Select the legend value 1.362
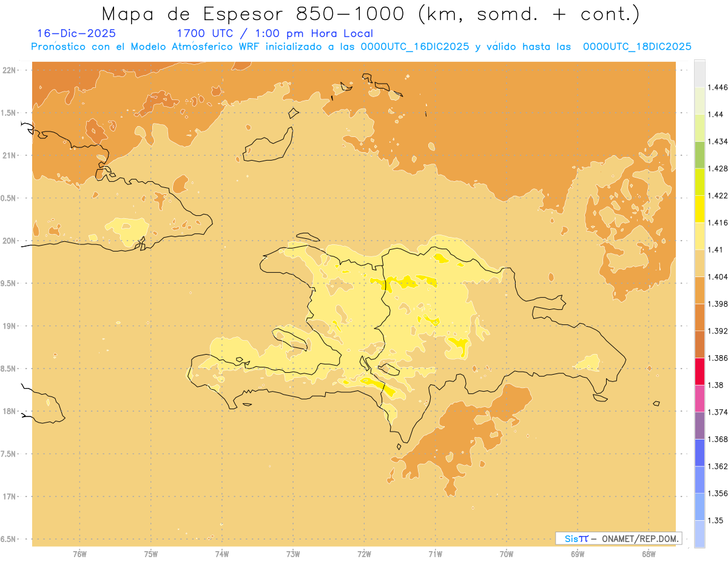The width and height of the screenshot is (728, 562). click(717, 466)
